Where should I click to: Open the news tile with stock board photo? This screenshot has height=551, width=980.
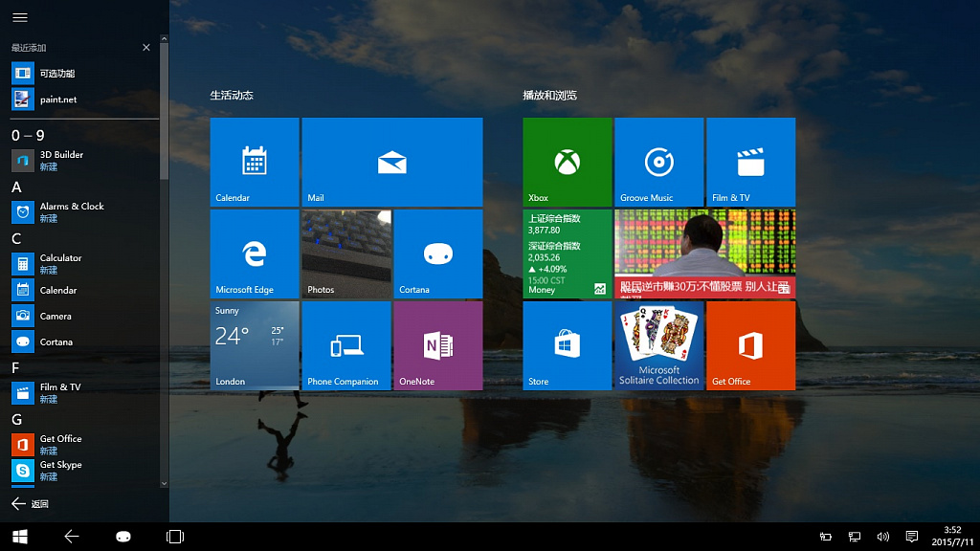(x=705, y=253)
